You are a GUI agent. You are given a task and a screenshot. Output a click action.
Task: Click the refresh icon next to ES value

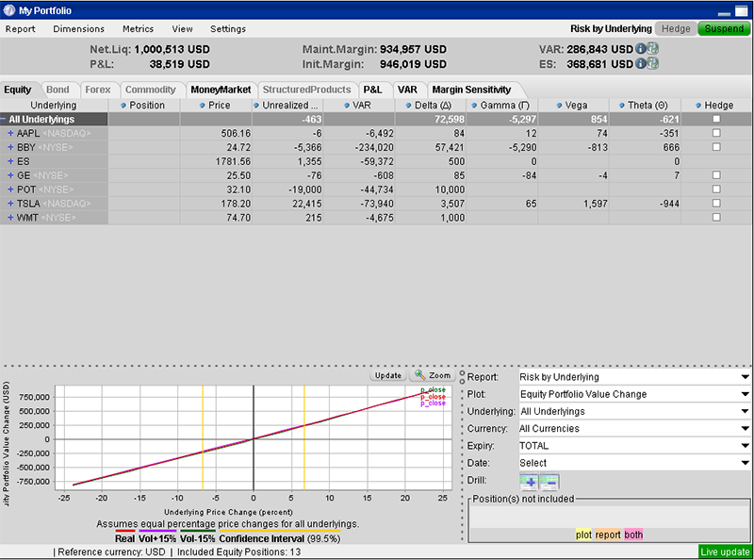click(654, 65)
